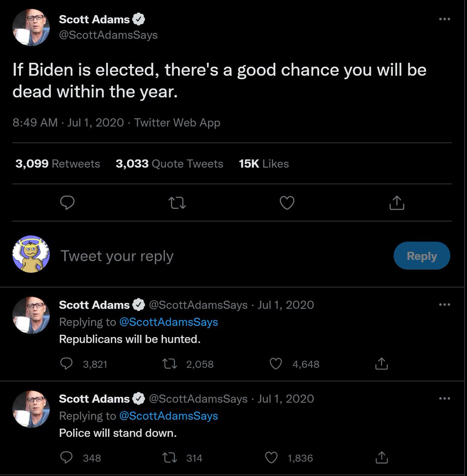Click the reply icon under main tweet
This screenshot has width=467, height=476.
click(x=67, y=203)
